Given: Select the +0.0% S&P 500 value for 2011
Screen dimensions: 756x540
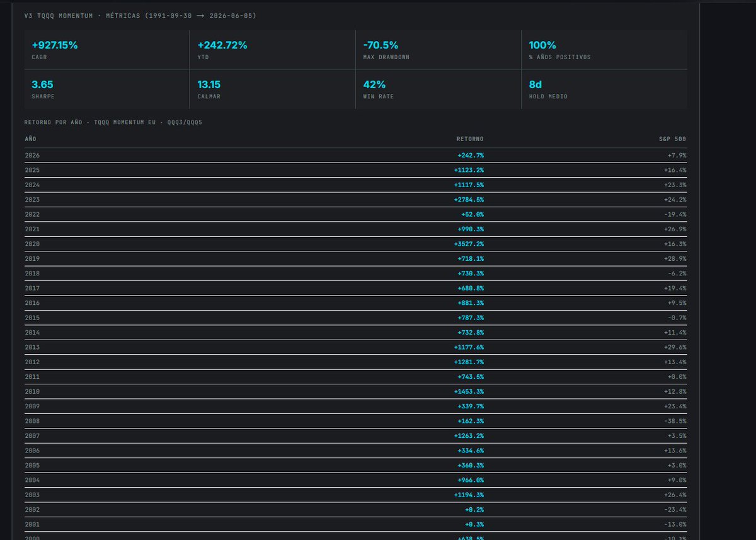Looking at the screenshot, I should coord(677,377).
